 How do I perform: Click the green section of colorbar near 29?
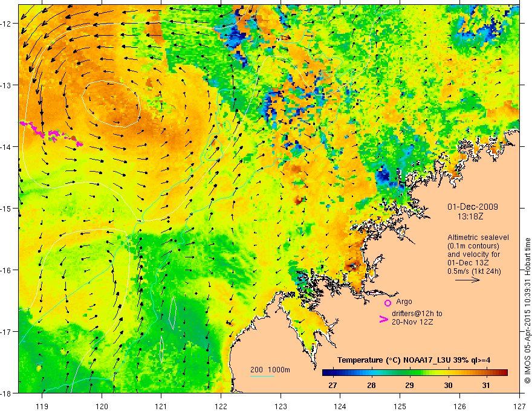tap(409, 372)
